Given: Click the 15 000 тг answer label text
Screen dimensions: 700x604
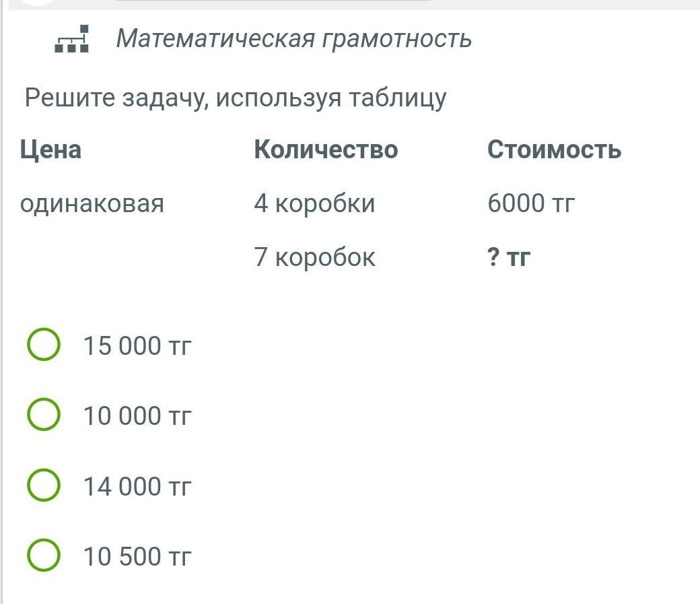Looking at the screenshot, I should 137,346.
